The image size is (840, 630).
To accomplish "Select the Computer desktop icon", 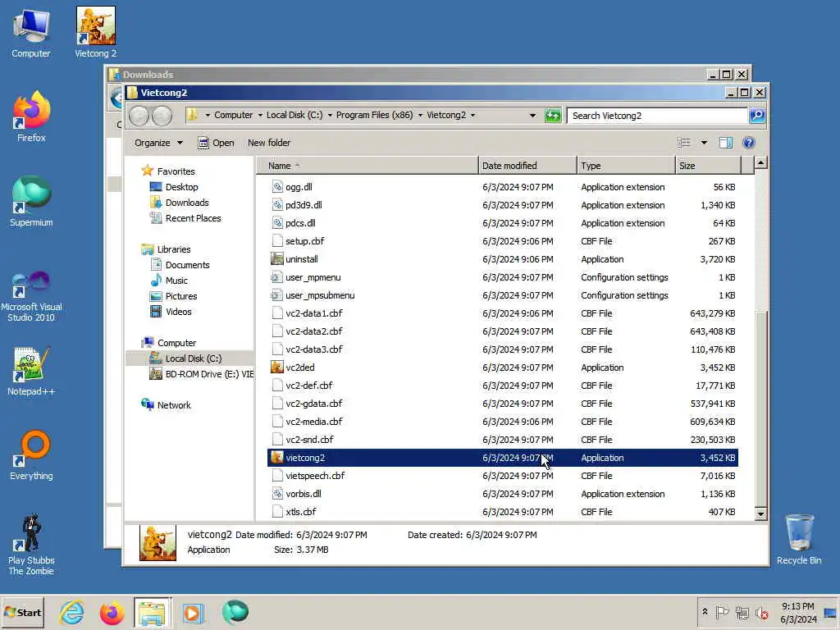I will (x=31, y=32).
